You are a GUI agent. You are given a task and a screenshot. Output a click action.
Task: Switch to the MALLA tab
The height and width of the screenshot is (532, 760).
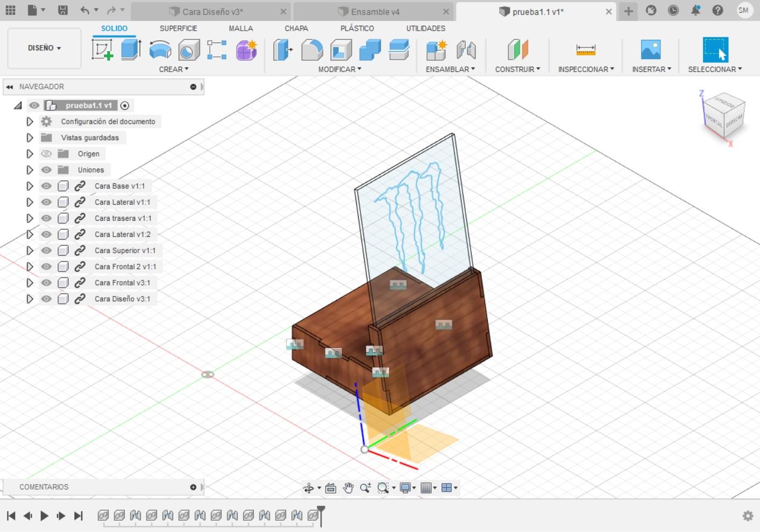pos(240,28)
